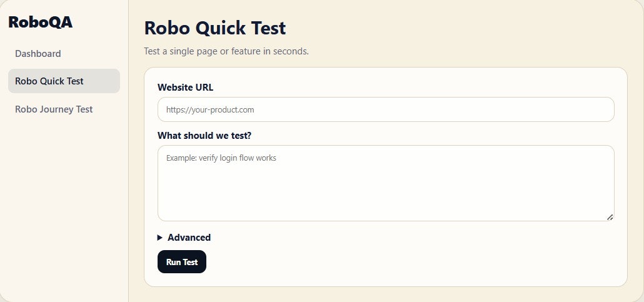Viewport: 644px width, 302px height.
Task: Click empty card space right of Advanced
Action: click(x=406, y=238)
